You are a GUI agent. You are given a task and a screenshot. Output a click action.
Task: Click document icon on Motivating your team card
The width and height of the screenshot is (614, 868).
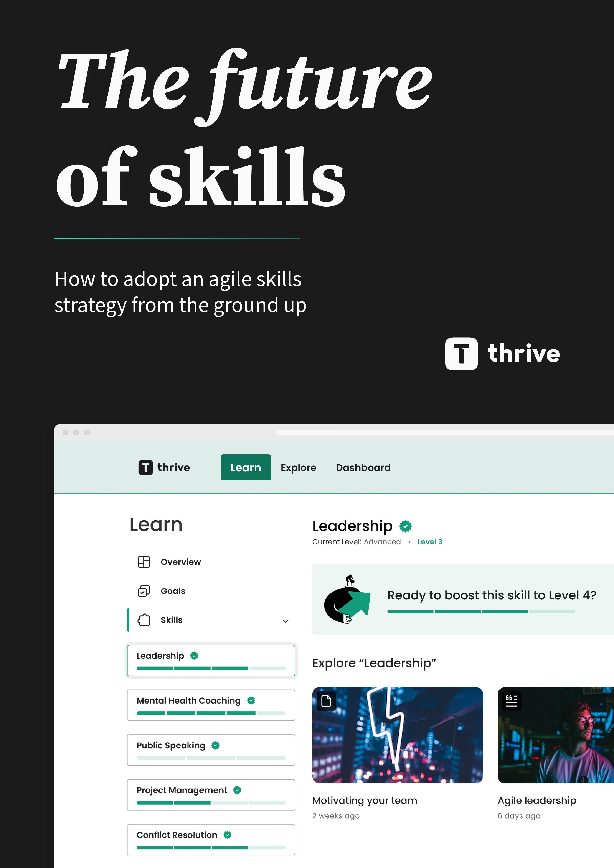326,701
